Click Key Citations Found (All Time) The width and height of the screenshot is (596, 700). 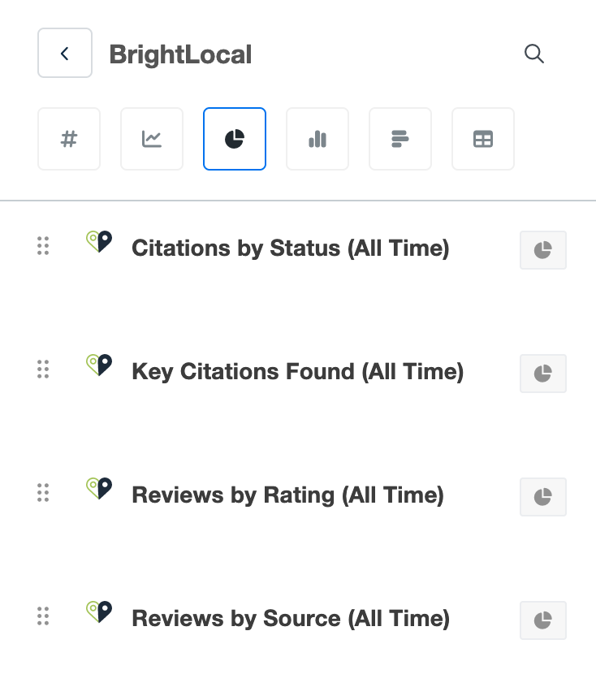298,372
